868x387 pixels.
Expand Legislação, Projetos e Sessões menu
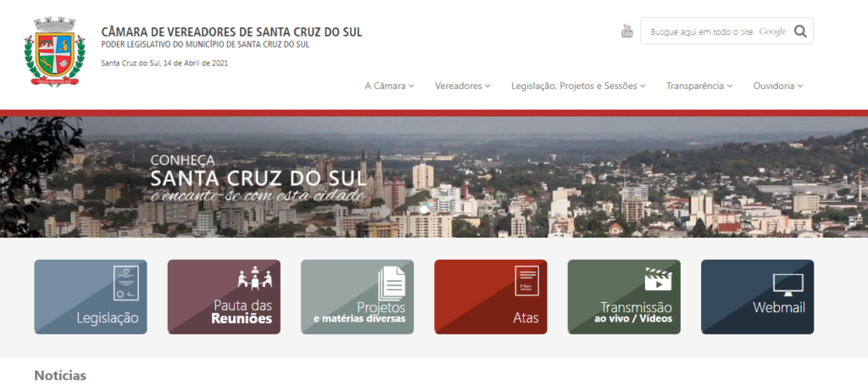[578, 86]
